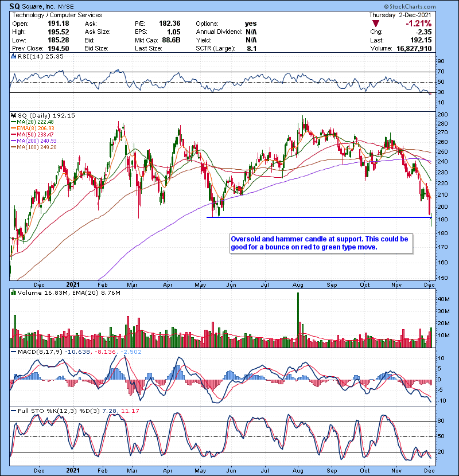Image resolution: width=459 pixels, height=476 pixels.
Task: Click the Volume 16.83M, EMA(20) 8.76M label
Action: 69,292
